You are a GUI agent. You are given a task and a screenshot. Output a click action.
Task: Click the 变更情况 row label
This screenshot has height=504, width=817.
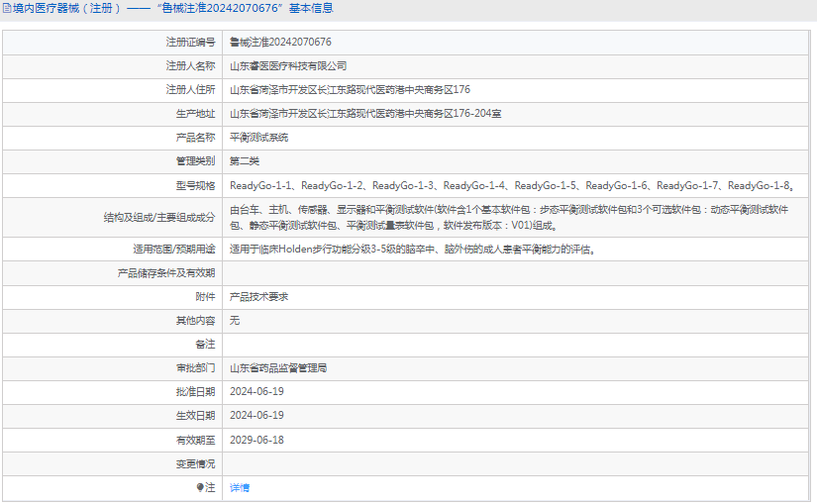click(195, 463)
